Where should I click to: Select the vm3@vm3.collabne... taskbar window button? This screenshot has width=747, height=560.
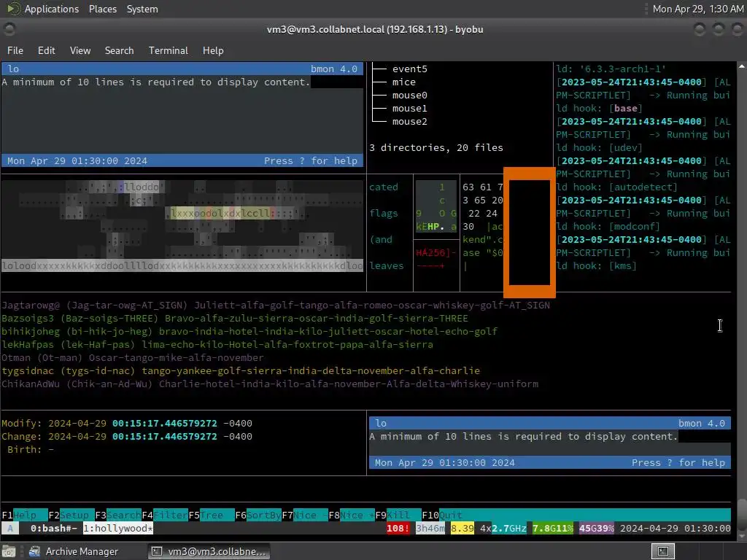coord(209,551)
